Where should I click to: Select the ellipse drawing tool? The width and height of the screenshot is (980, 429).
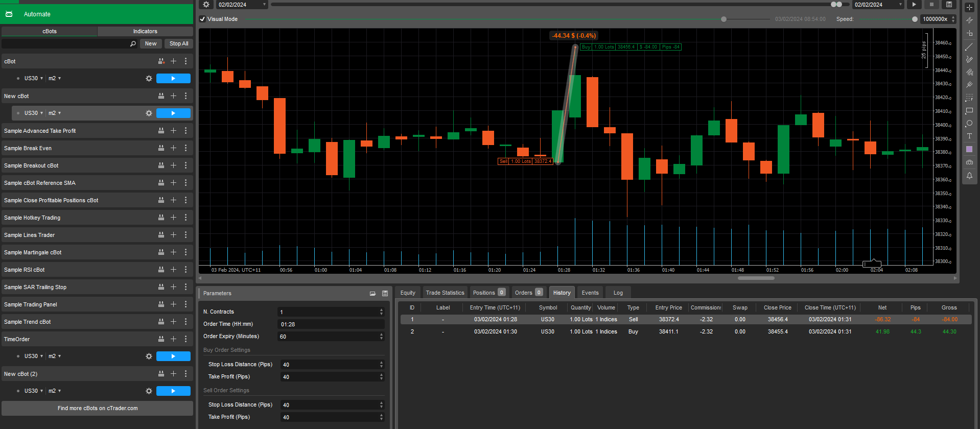(969, 124)
